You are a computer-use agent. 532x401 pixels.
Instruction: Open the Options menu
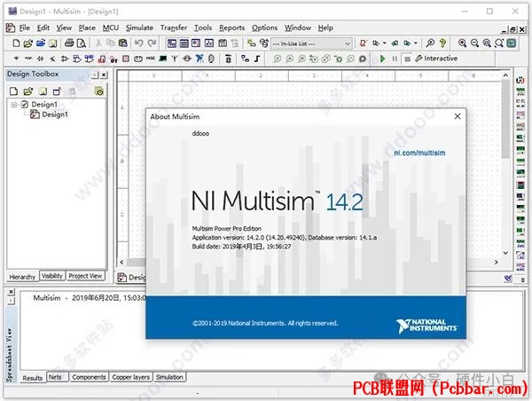(264, 28)
